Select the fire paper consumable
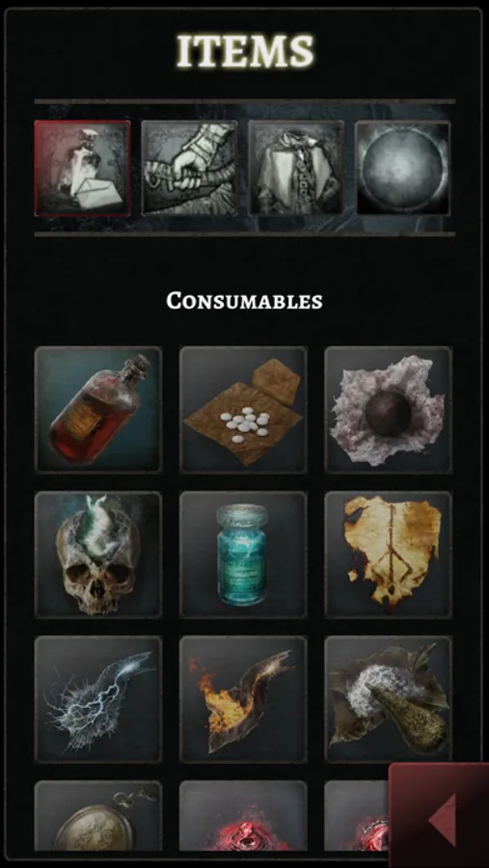This screenshot has height=868, width=489. click(243, 700)
